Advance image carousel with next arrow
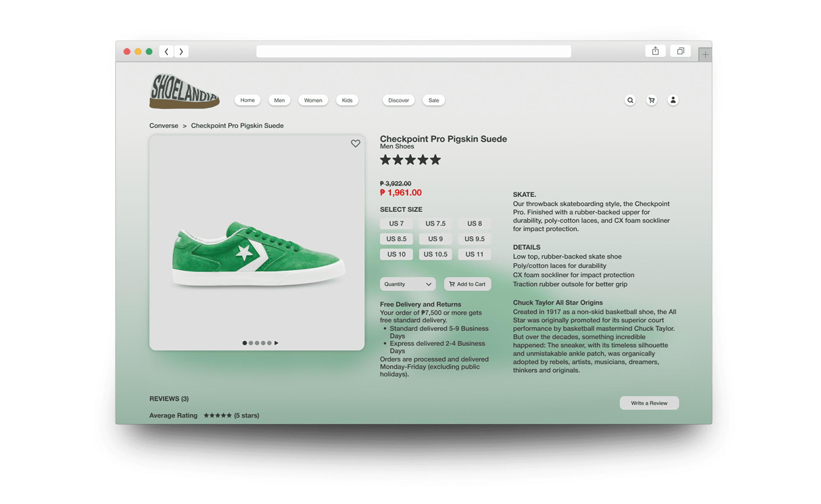Screen dimensions: 821x504 click(x=276, y=343)
